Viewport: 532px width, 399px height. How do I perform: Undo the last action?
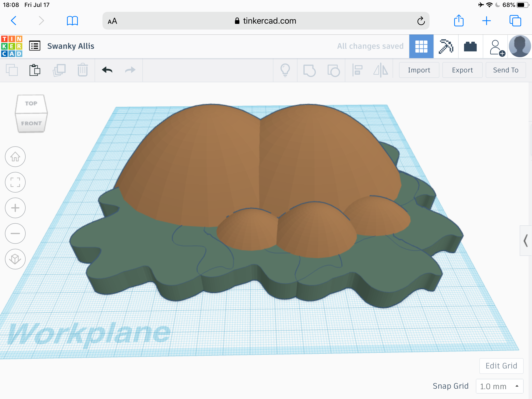(107, 70)
